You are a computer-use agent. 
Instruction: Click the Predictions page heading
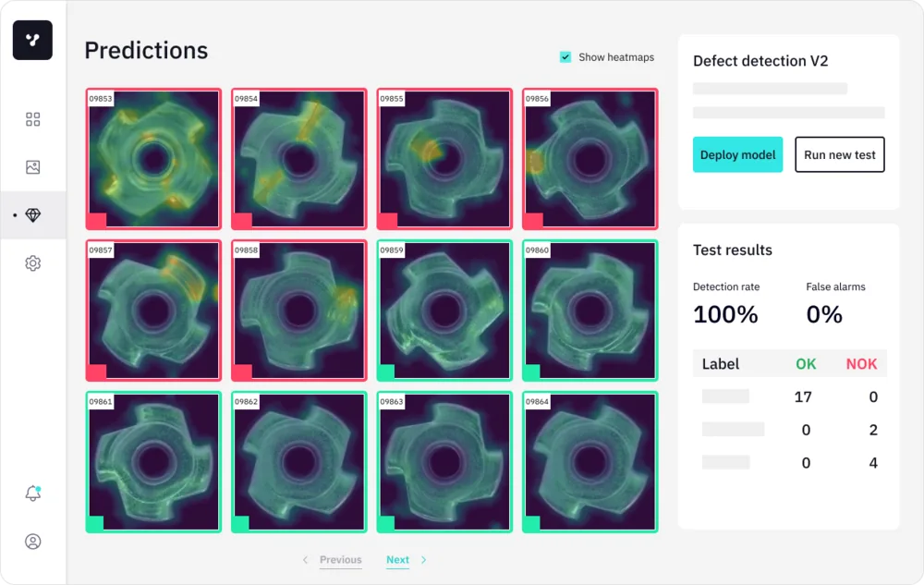[x=146, y=51]
